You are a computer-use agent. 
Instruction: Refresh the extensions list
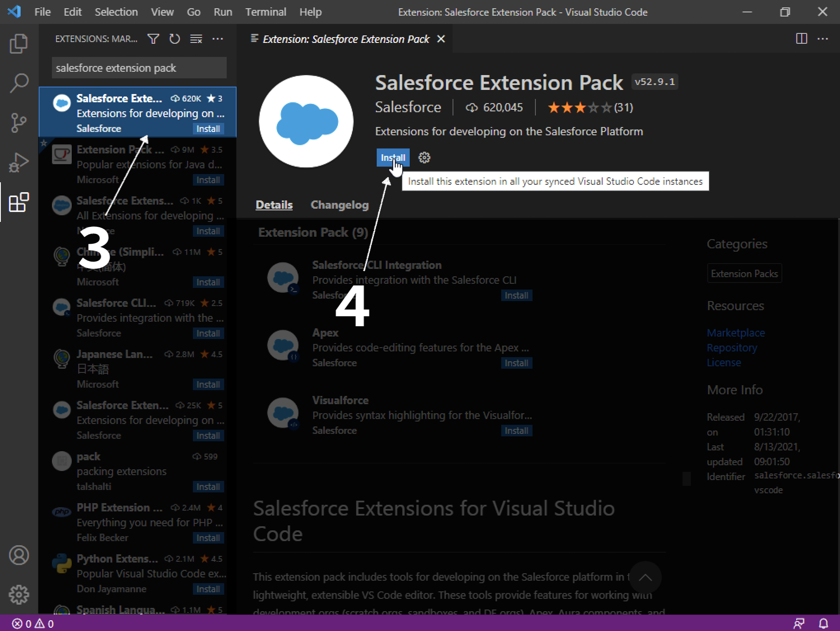(175, 39)
